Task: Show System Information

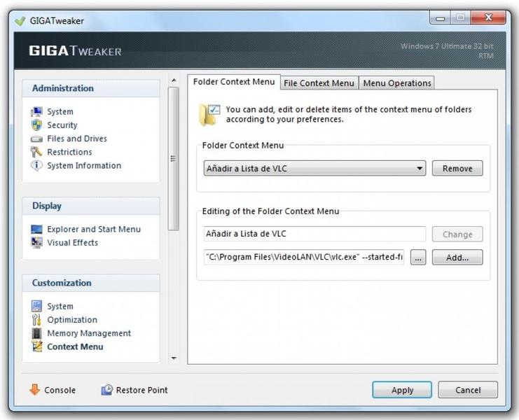Action: pos(84,165)
